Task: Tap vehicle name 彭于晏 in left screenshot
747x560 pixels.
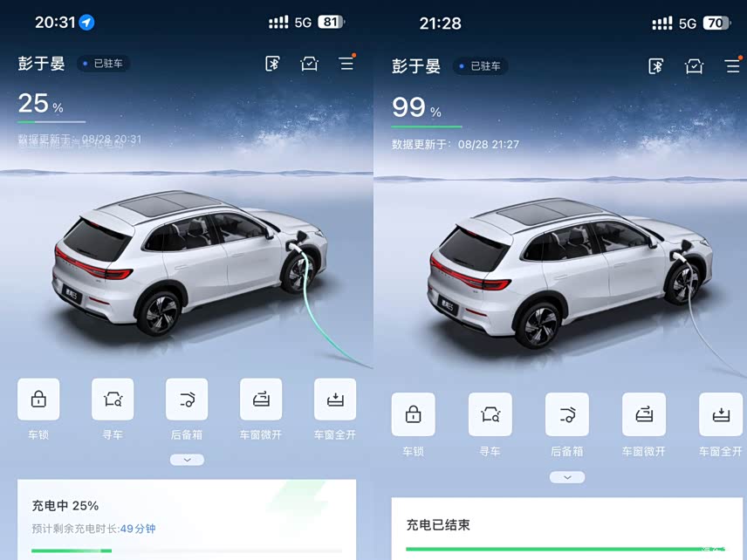Action: tap(41, 64)
